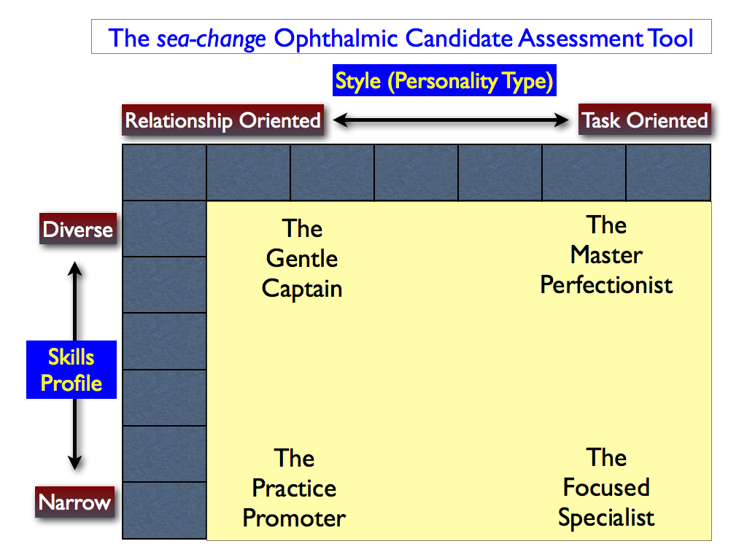Click the Relationship Oriented label
Viewport: 747px width, 560px height.
coord(222,120)
